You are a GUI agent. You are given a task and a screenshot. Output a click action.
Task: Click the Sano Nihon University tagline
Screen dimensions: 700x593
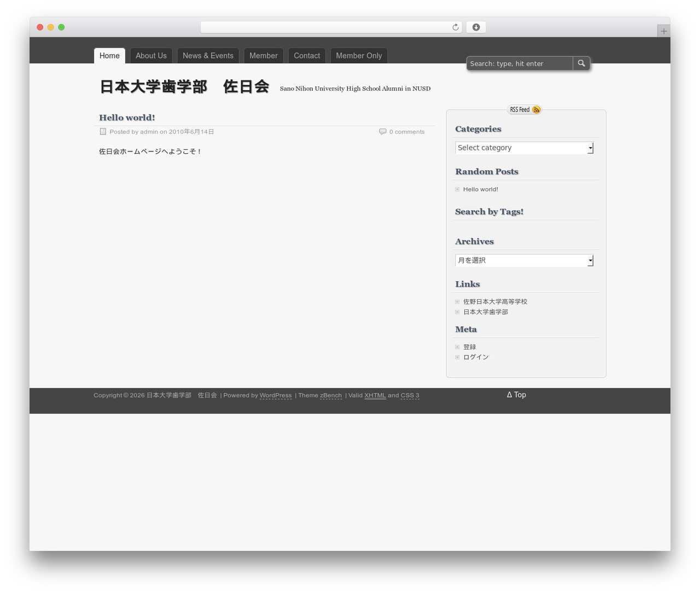coord(355,89)
